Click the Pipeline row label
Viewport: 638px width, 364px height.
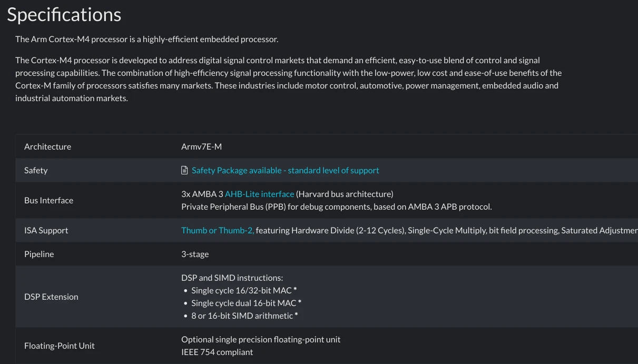[x=39, y=254]
